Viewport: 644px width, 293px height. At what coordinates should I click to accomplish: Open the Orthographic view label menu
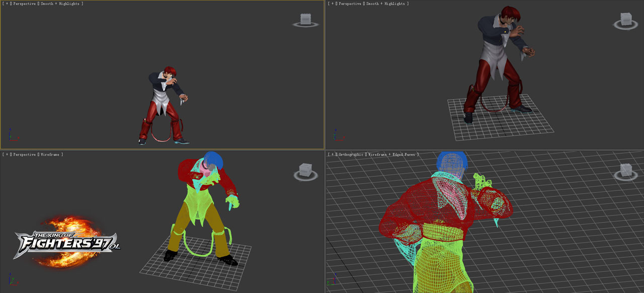tap(352, 154)
